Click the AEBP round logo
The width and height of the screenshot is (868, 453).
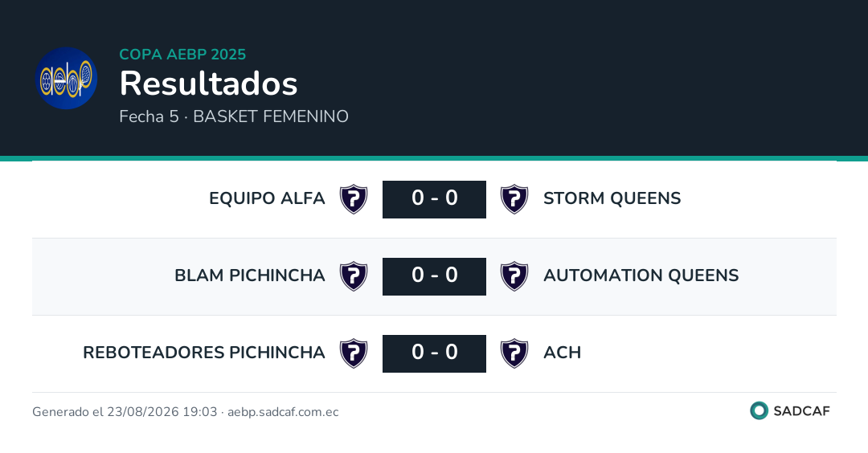click(67, 78)
